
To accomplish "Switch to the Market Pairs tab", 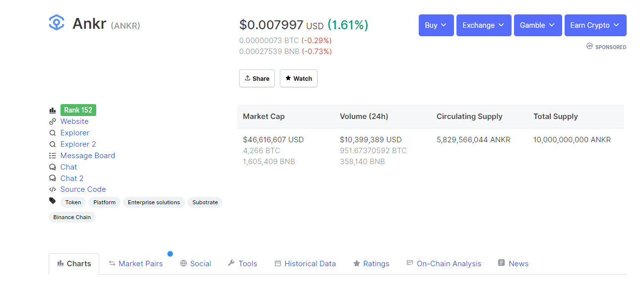I will [136, 264].
